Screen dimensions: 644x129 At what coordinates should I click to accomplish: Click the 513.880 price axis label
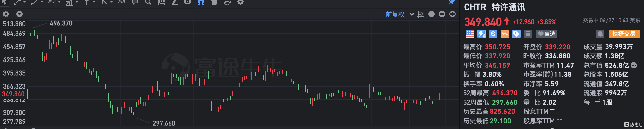point(14,24)
